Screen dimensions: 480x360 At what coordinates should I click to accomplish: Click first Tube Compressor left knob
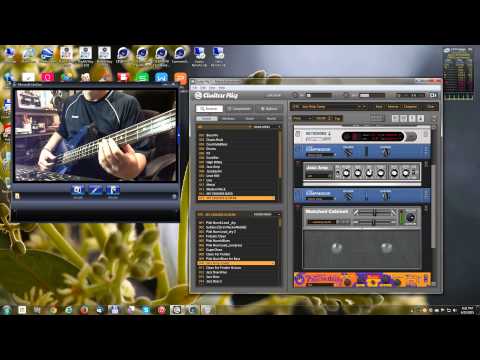[x=348, y=153]
